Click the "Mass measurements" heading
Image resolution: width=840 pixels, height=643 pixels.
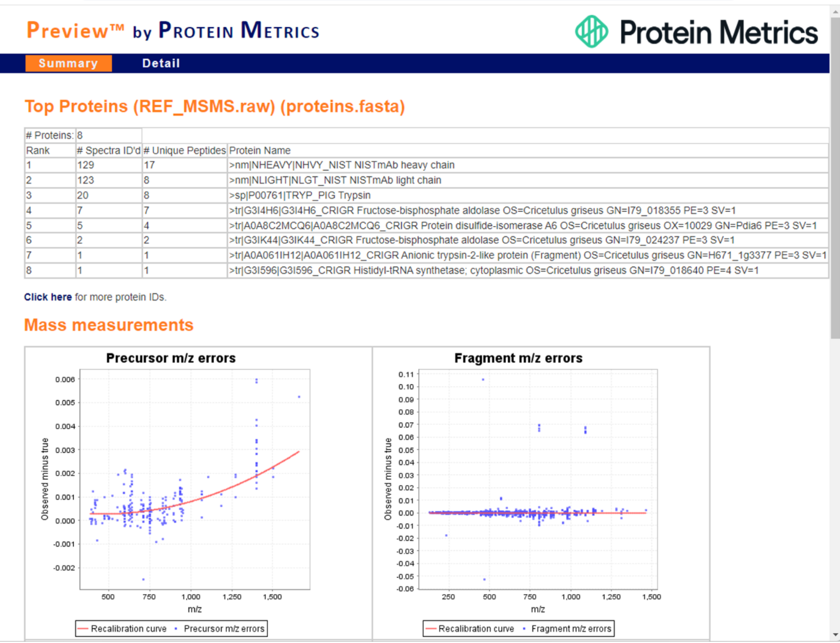[x=109, y=325]
